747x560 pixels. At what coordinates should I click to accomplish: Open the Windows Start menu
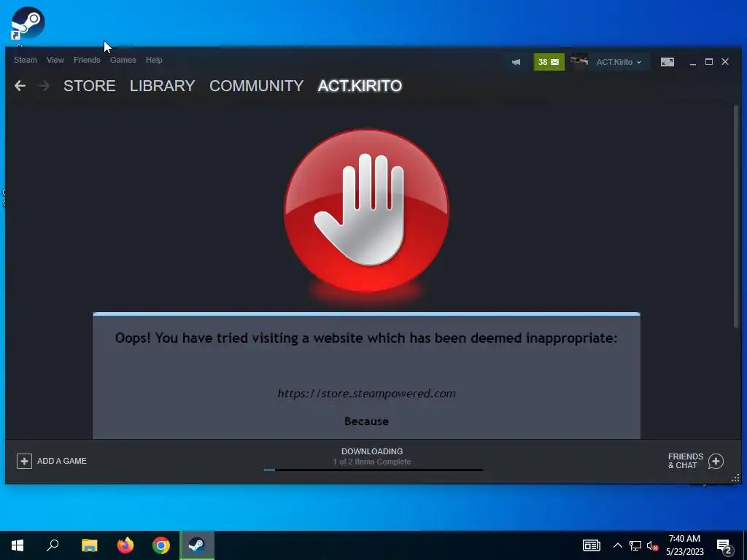[18, 545]
